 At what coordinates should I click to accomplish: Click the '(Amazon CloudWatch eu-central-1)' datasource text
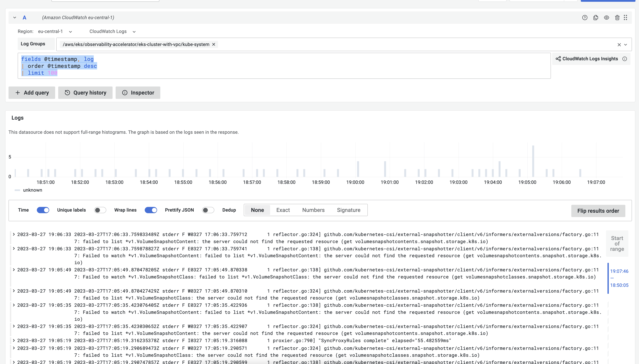click(x=78, y=18)
